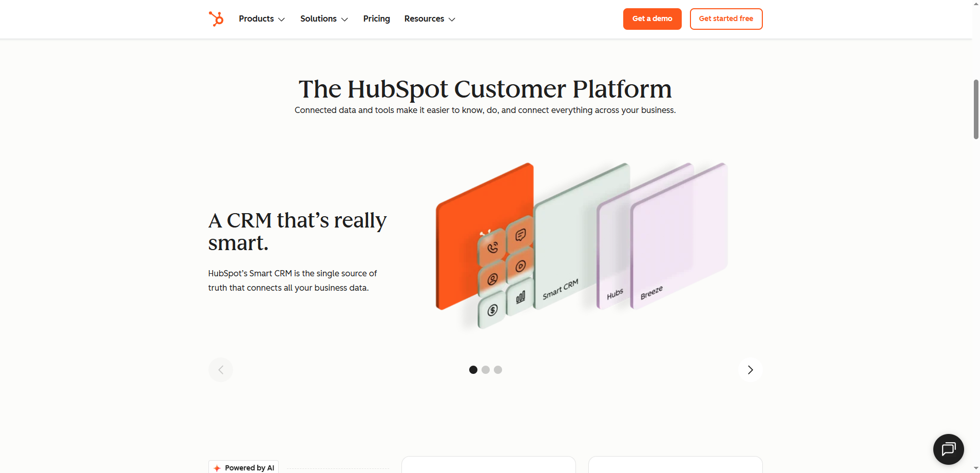Jump to the third carousel dot
This screenshot has width=980, height=473.
click(x=498, y=370)
